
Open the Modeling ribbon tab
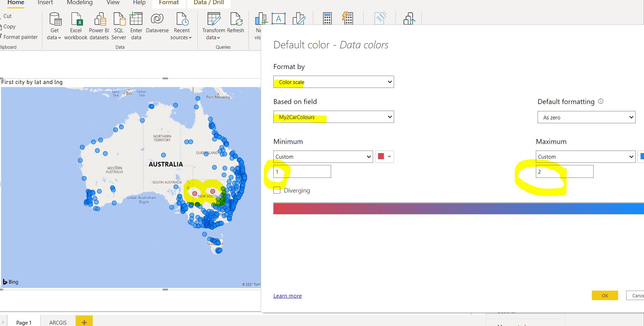pos(80,3)
